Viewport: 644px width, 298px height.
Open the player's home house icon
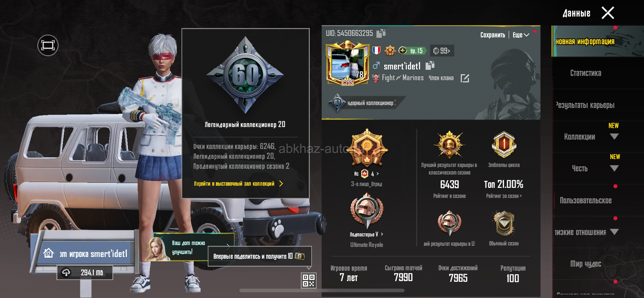click(x=49, y=253)
